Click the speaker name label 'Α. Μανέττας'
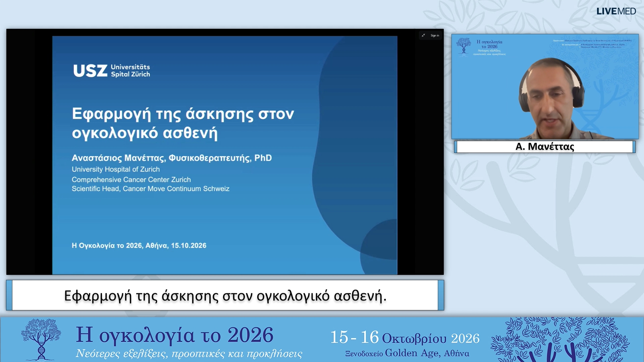 coord(545,146)
